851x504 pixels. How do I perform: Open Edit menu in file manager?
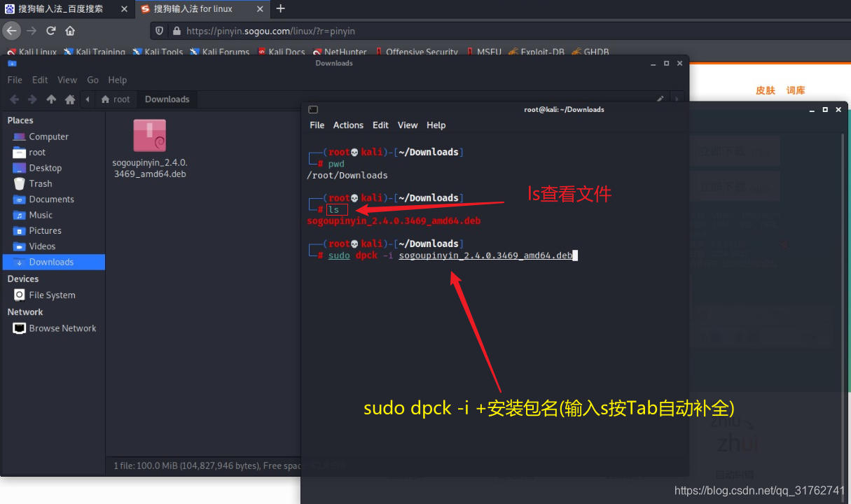tap(40, 80)
